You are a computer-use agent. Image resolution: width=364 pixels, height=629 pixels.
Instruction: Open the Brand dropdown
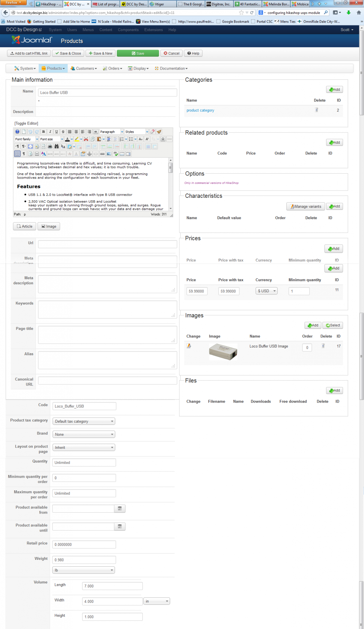(x=84, y=434)
